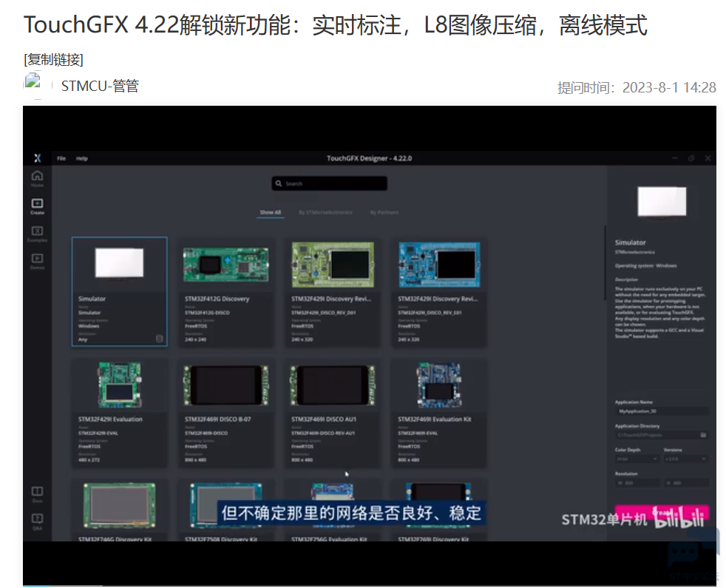Open the Docs icon in the sidebar
This screenshot has height=588, width=726.
point(38,494)
